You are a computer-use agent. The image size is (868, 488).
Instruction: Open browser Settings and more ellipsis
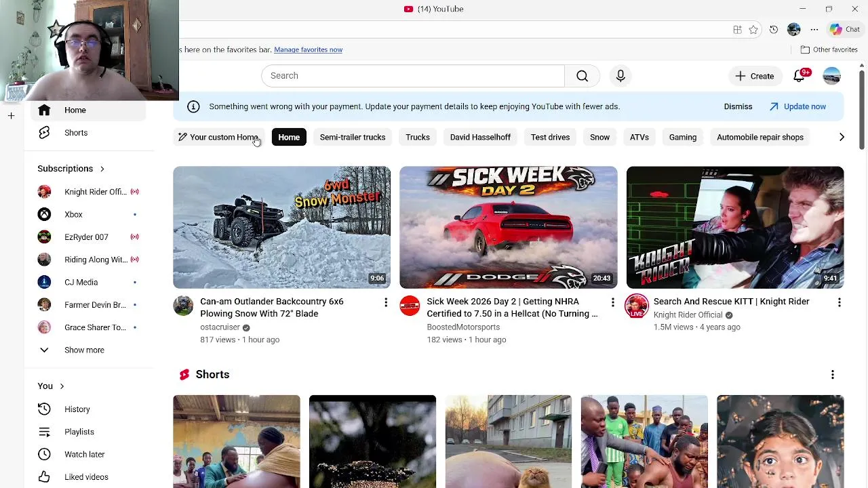(x=814, y=30)
